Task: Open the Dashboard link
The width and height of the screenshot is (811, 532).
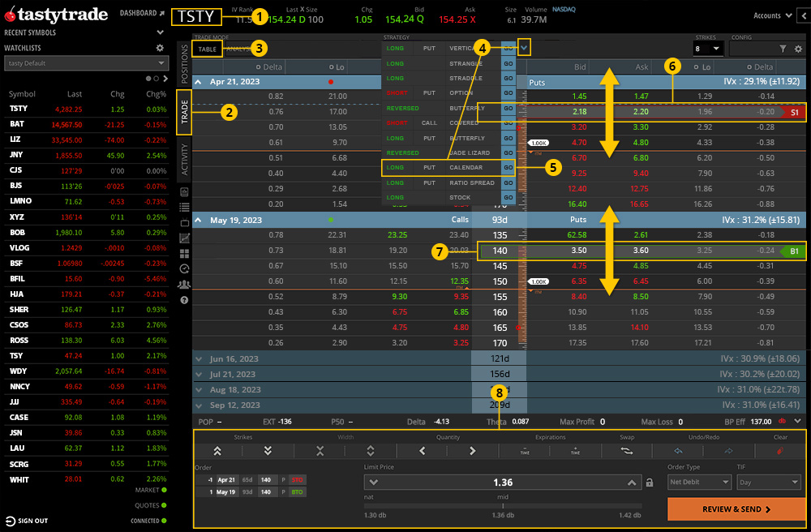Action: coord(142,13)
